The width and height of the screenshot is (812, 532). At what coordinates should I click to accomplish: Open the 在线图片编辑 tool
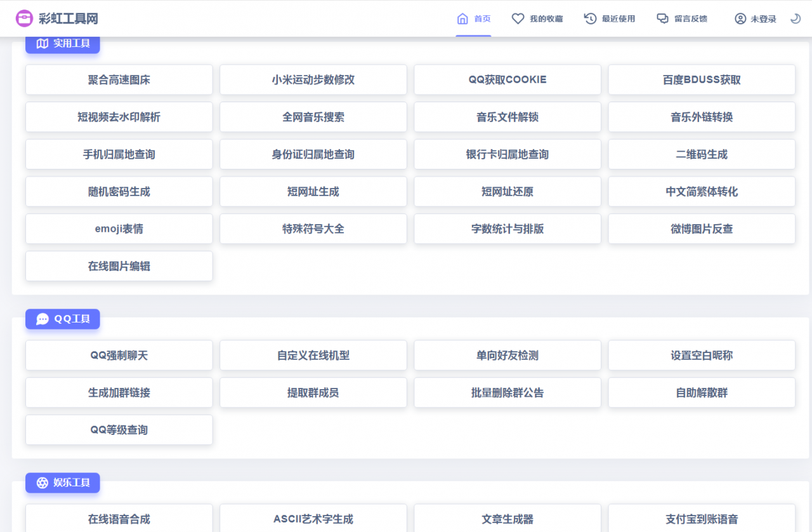119,266
